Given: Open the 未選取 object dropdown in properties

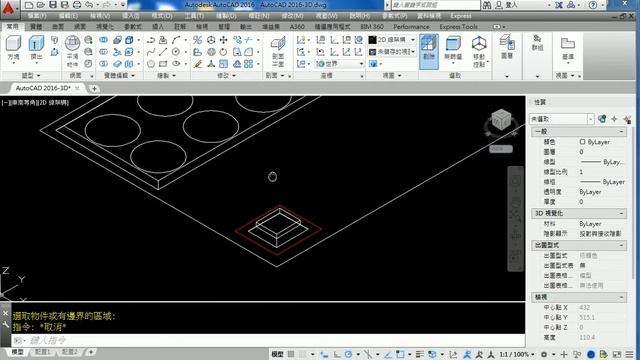Looking at the screenshot, I should 562,119.
